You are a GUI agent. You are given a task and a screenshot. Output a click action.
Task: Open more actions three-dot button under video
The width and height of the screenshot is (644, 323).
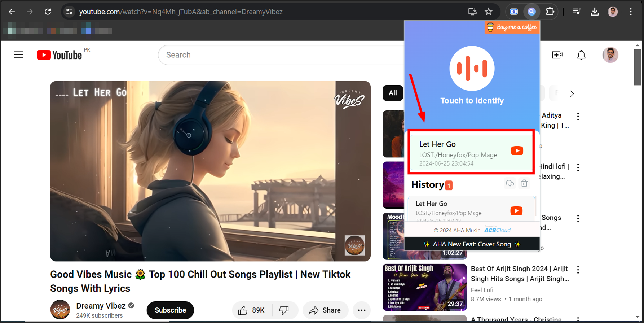coord(361,310)
